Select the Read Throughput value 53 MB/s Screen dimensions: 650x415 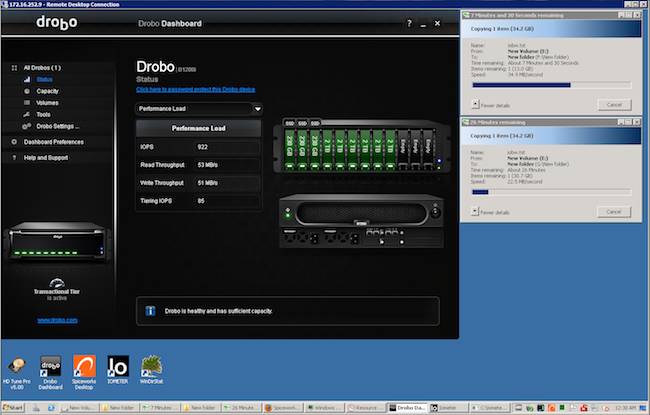tap(207, 165)
